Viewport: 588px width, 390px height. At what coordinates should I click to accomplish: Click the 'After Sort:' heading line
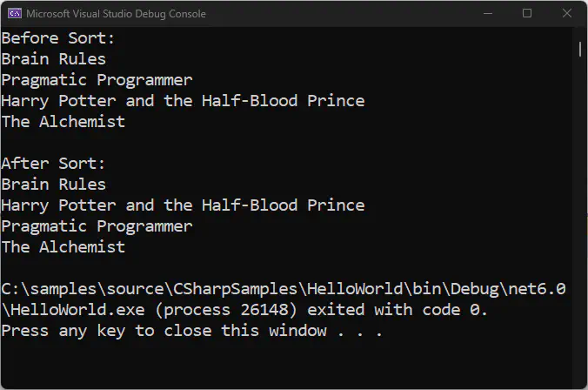(x=53, y=164)
